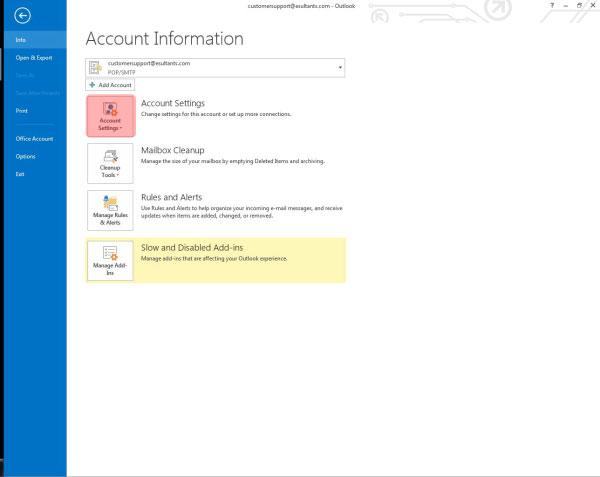Select Print in the sidebar
This screenshot has height=477, width=600.
(35, 111)
